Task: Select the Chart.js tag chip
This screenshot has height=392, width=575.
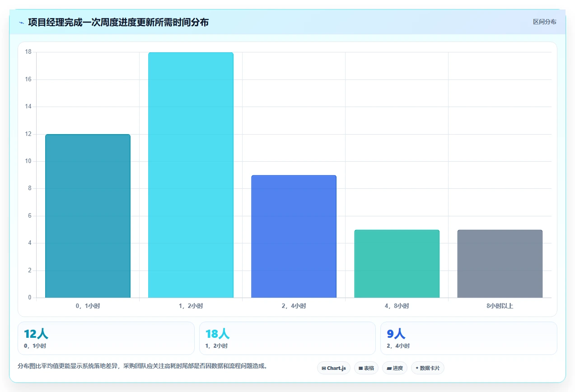Action: click(x=334, y=368)
